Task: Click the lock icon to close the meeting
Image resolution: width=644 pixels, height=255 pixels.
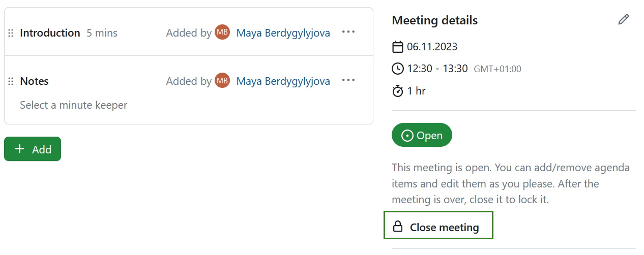Action: [x=398, y=227]
